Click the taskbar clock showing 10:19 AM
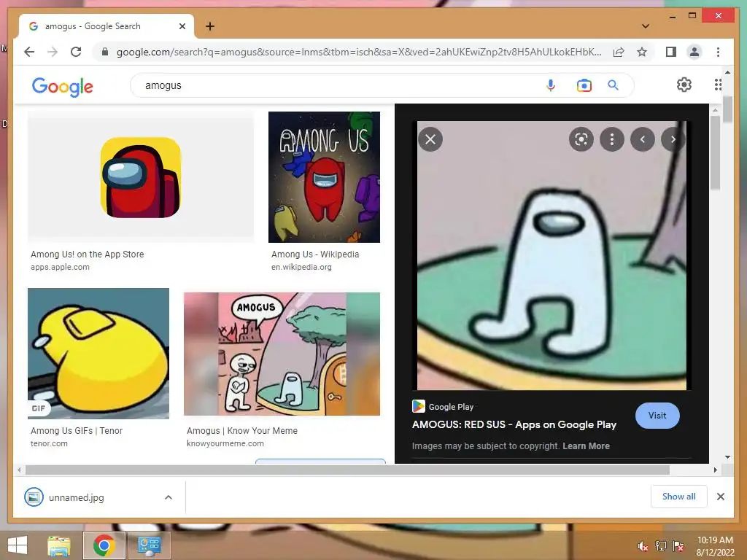Screen dimensions: 747x560 coord(715,546)
